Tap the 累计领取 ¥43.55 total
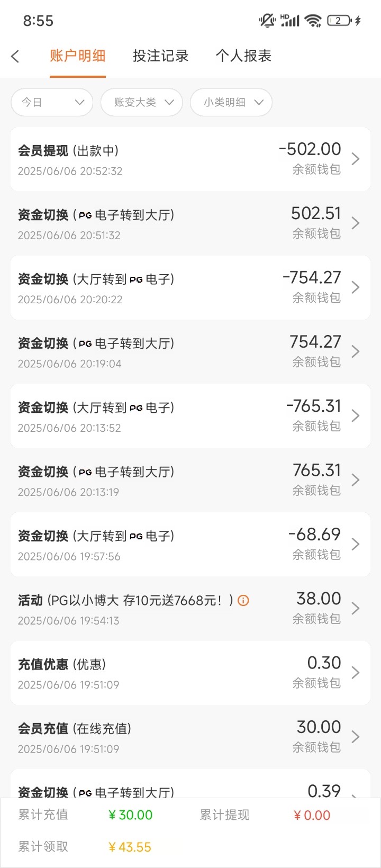The height and width of the screenshot is (868, 381). click(x=130, y=847)
